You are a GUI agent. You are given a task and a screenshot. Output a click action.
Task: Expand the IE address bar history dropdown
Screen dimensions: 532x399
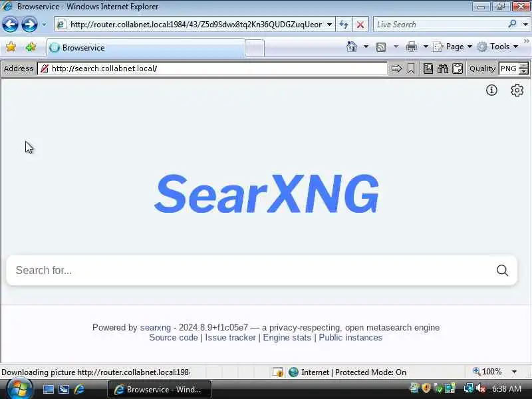pos(329,25)
